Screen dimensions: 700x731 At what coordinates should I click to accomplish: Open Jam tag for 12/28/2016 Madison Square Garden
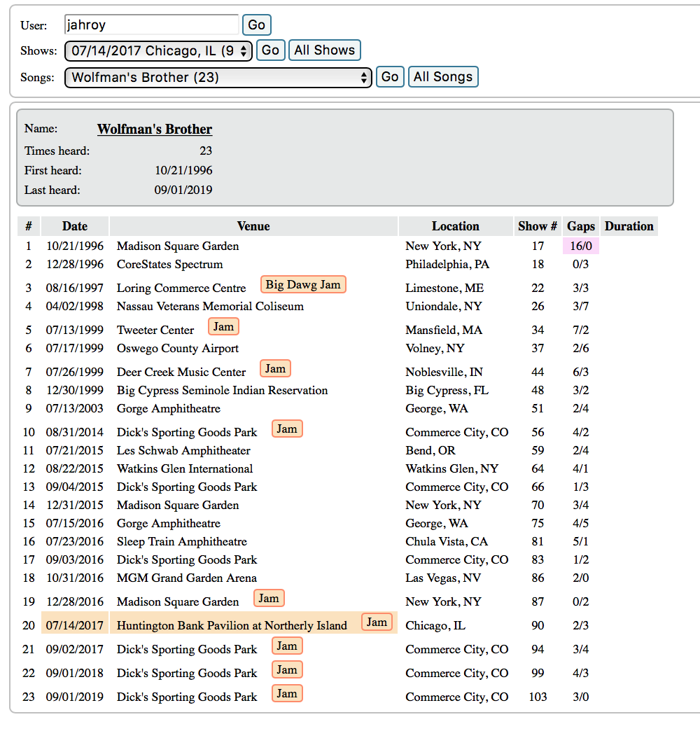268,598
